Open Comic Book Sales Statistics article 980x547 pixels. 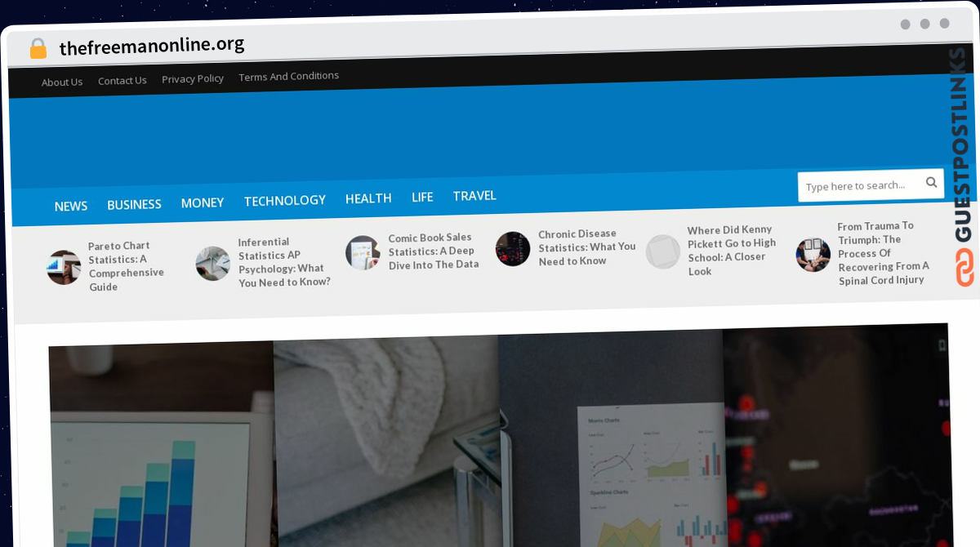[x=433, y=251]
